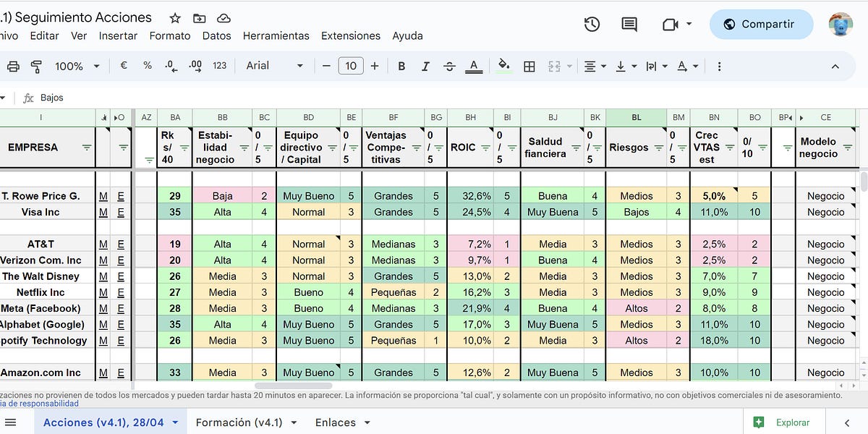This screenshot has width=868, height=434.
Task: Apply Bold formatting
Action: click(x=401, y=65)
